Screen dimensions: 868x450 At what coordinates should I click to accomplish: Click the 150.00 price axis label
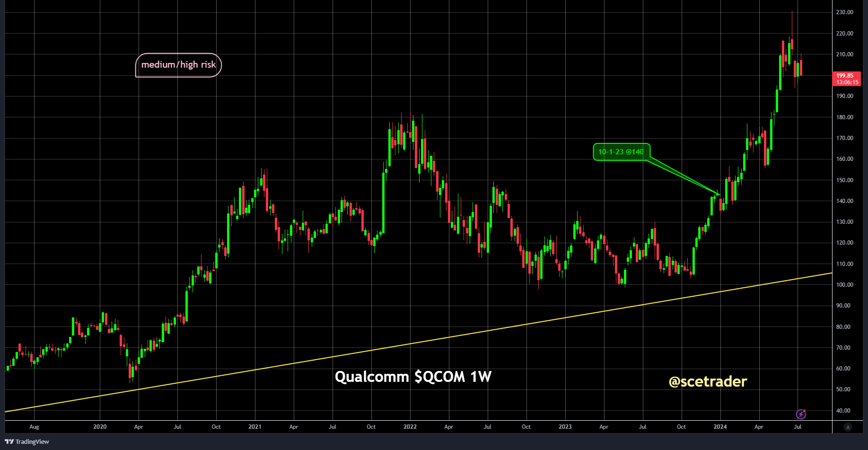click(x=845, y=180)
